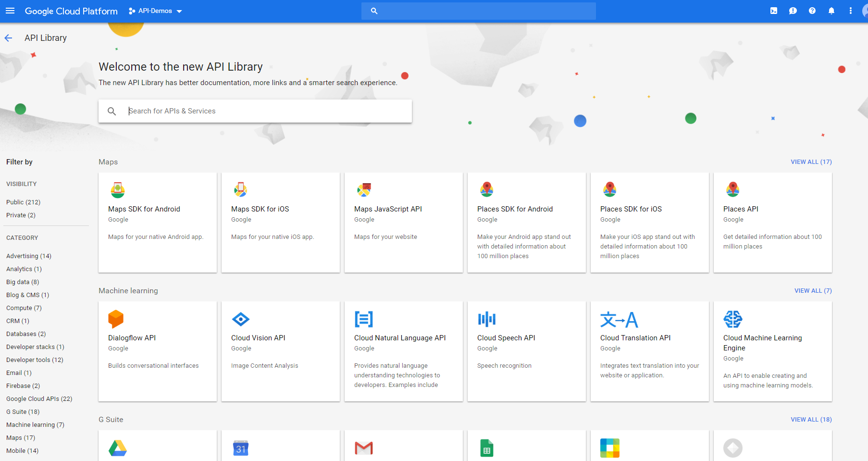This screenshot has height=461, width=868.
Task: View all 18 G Suite APIs
Action: [811, 419]
